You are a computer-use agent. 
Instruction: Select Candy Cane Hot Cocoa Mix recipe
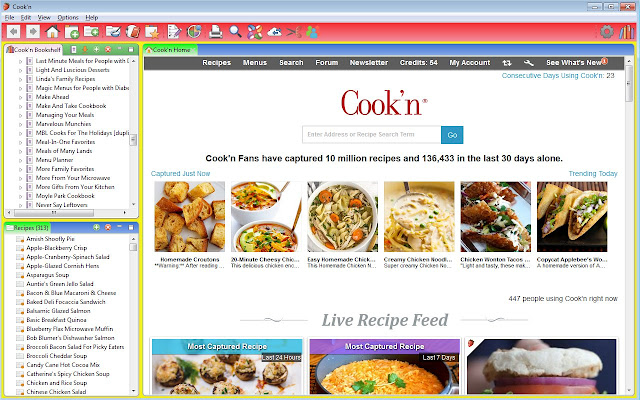click(63, 365)
